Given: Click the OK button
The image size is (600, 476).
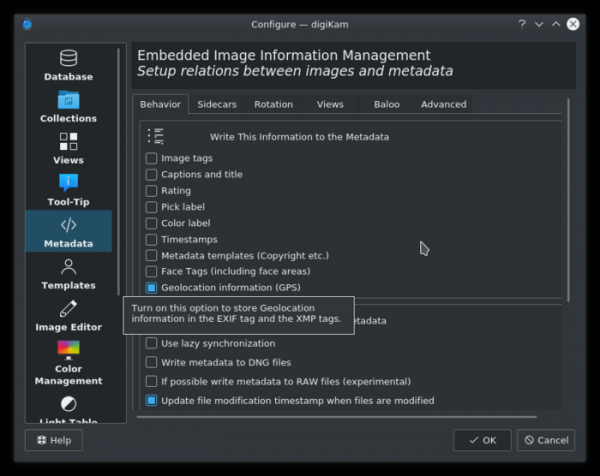Looking at the screenshot, I should pyautogui.click(x=482, y=440).
